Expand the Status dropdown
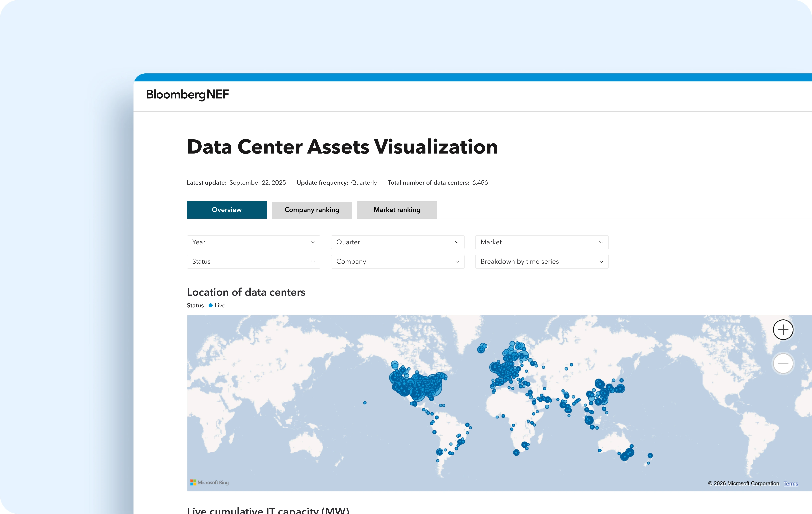 254,261
